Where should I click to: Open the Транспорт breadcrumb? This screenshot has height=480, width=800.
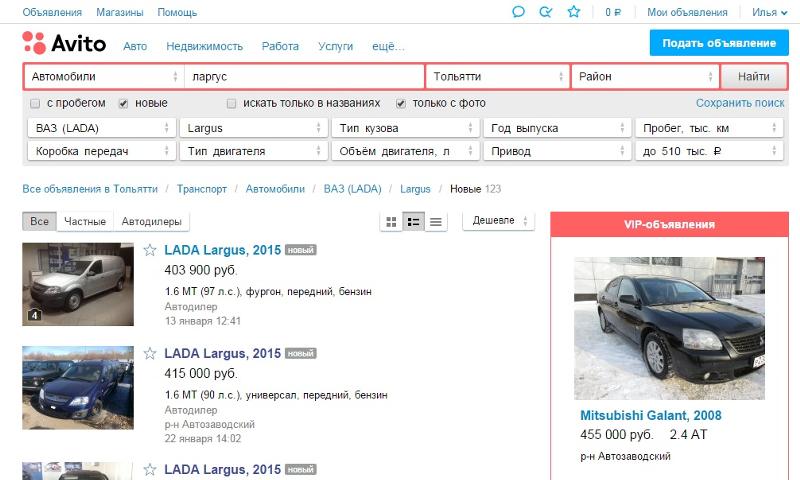pos(202,189)
